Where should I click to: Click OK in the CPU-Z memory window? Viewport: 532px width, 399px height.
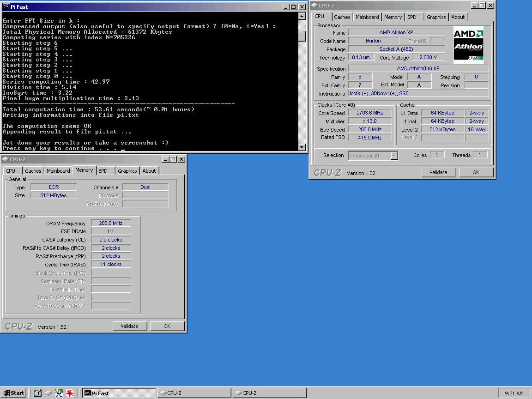pos(167,326)
